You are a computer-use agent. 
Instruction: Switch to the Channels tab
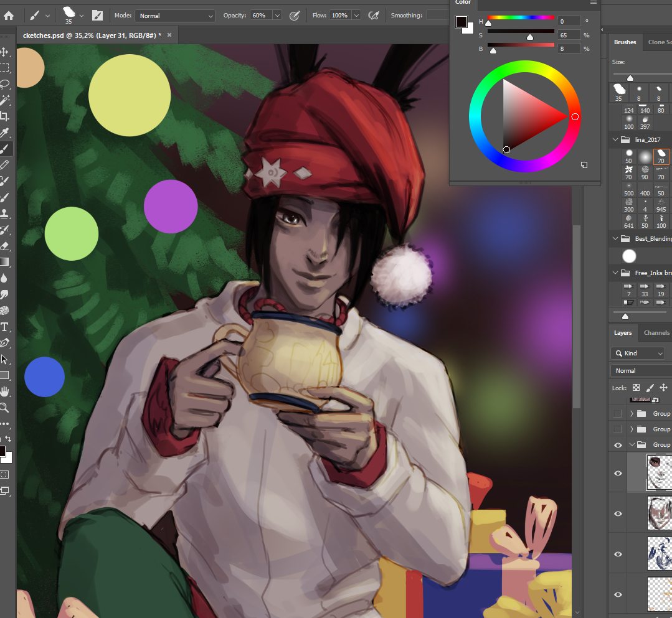pyautogui.click(x=656, y=333)
